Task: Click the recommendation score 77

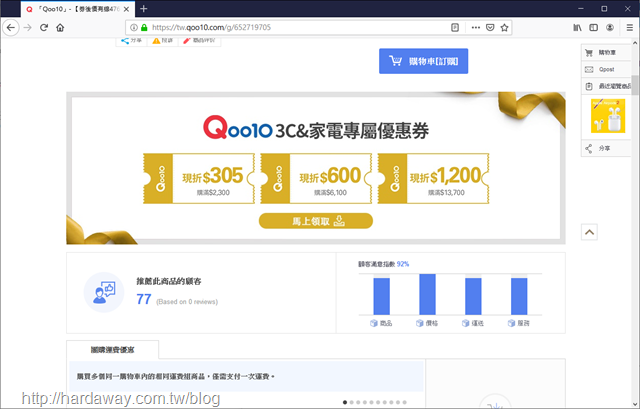Action: [x=144, y=299]
